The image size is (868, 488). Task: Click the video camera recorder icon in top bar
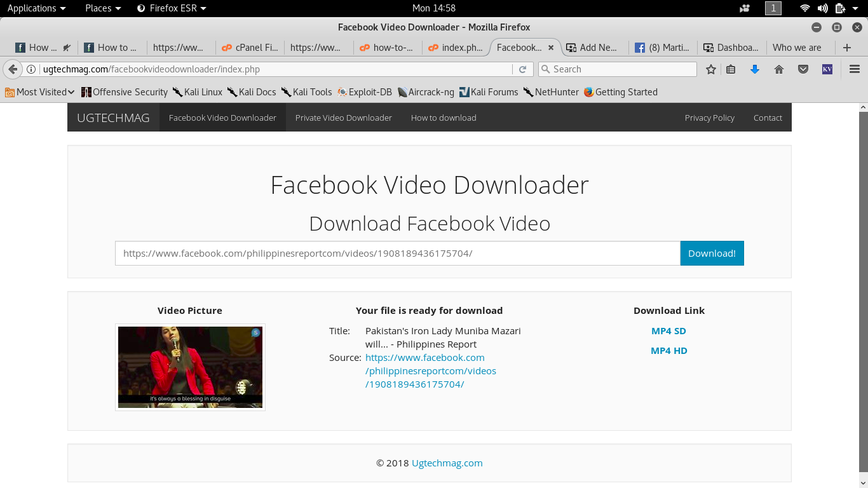pos(745,8)
